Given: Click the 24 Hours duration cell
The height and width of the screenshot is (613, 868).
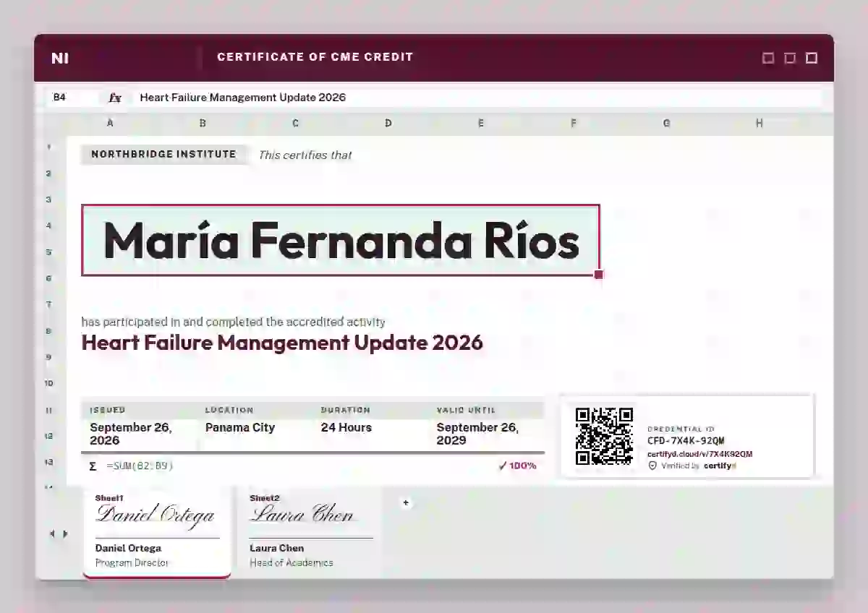Looking at the screenshot, I should click(346, 427).
